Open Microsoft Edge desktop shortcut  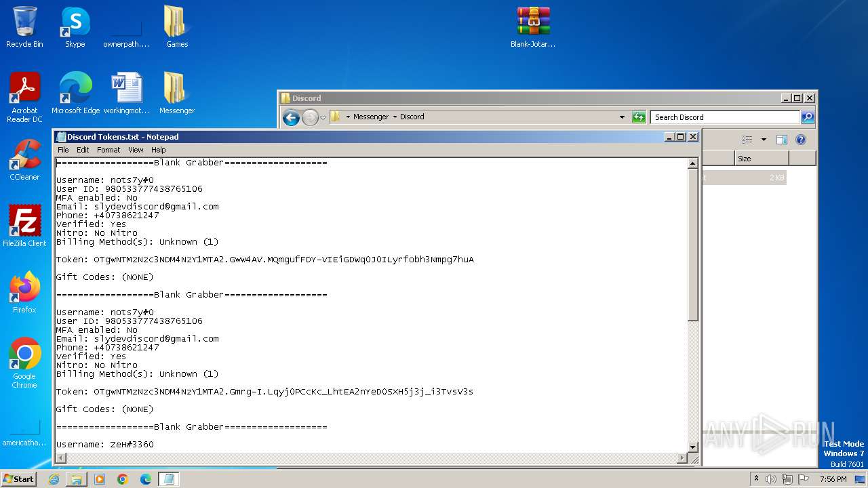75,94
